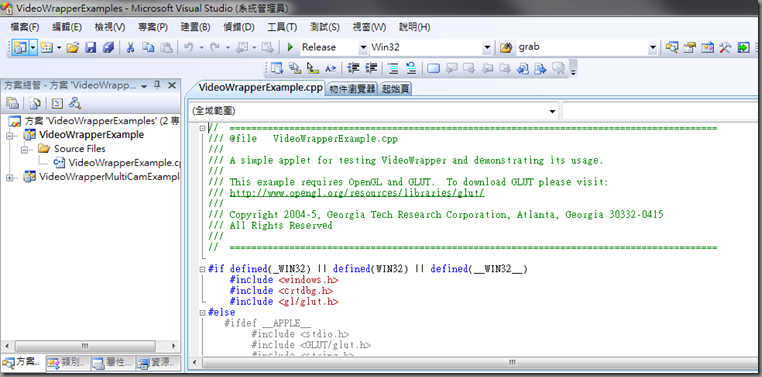Expand the VideoWrapperMultiCamExample project node

pos(9,177)
